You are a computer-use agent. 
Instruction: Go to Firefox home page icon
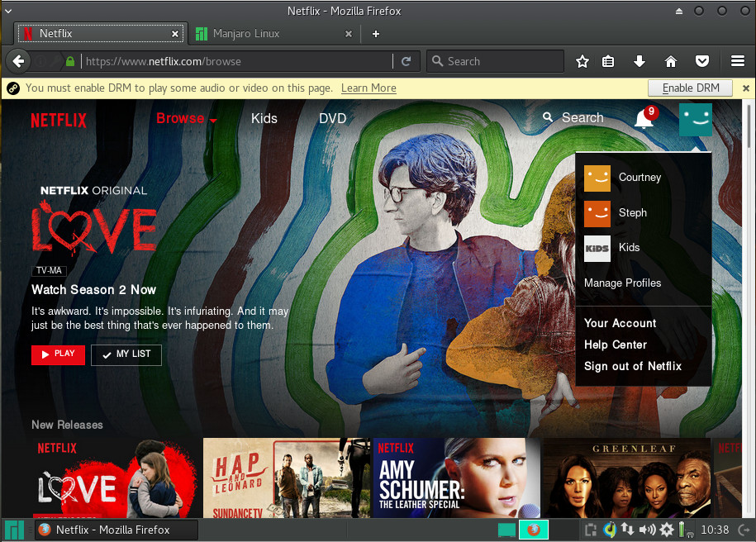(x=670, y=61)
